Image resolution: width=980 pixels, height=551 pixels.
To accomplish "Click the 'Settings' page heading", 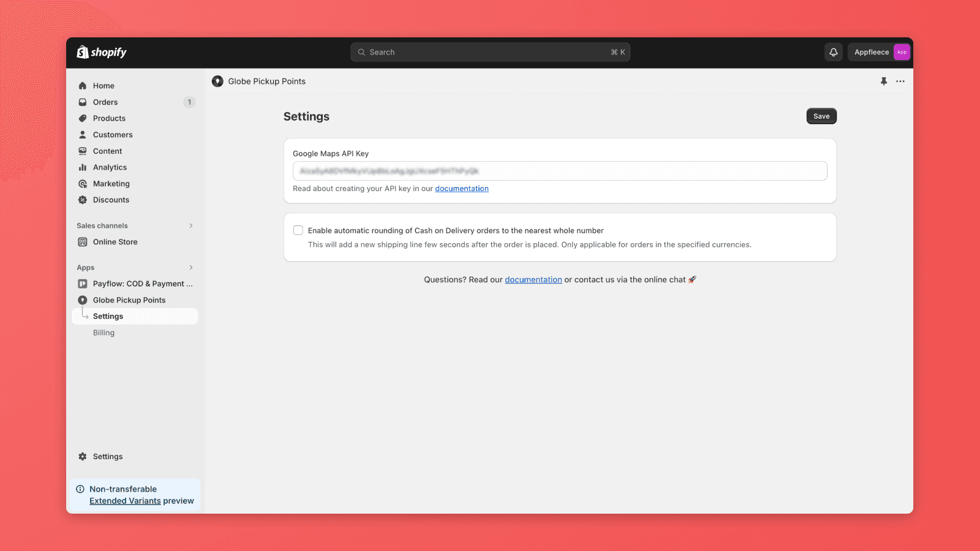I will (306, 116).
